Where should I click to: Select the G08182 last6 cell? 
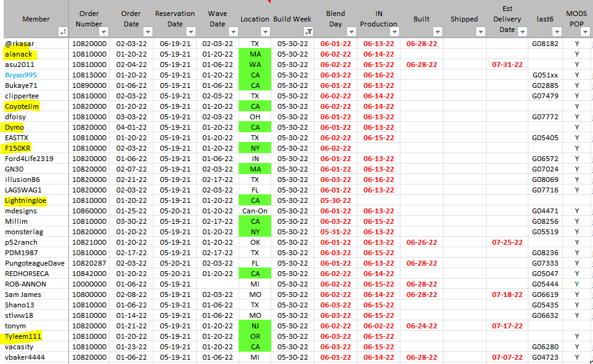click(x=545, y=44)
